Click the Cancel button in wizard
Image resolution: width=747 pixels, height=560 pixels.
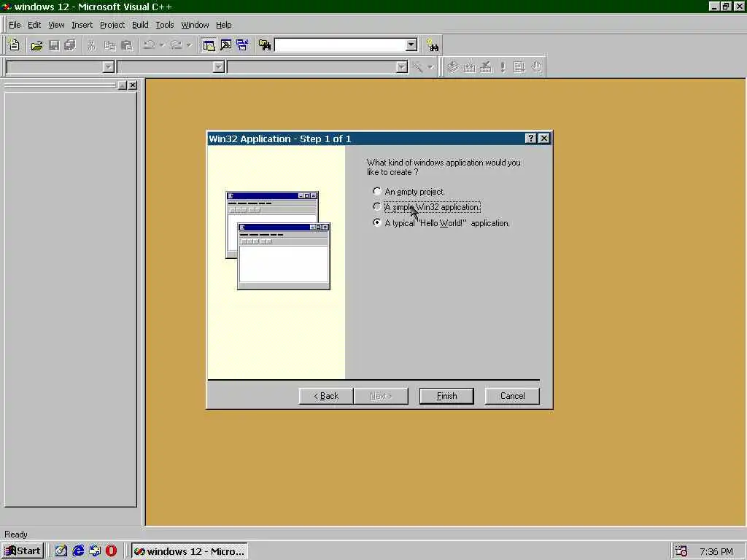tap(512, 396)
